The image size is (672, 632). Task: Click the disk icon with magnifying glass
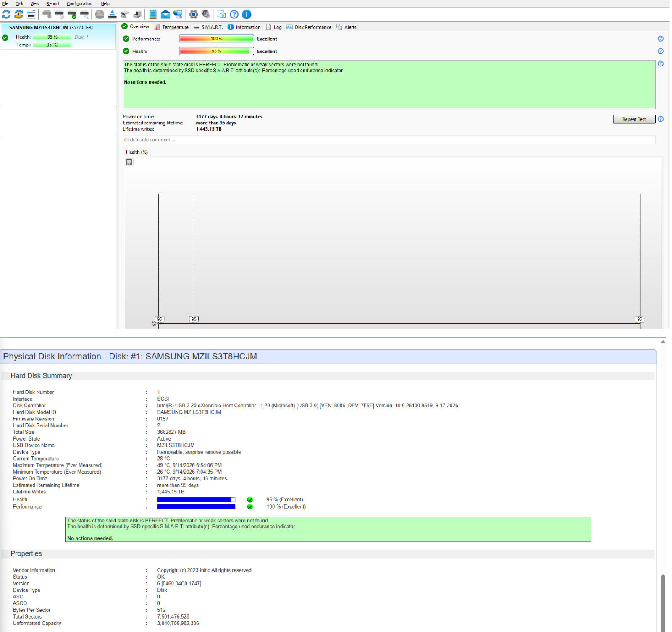pos(84,15)
